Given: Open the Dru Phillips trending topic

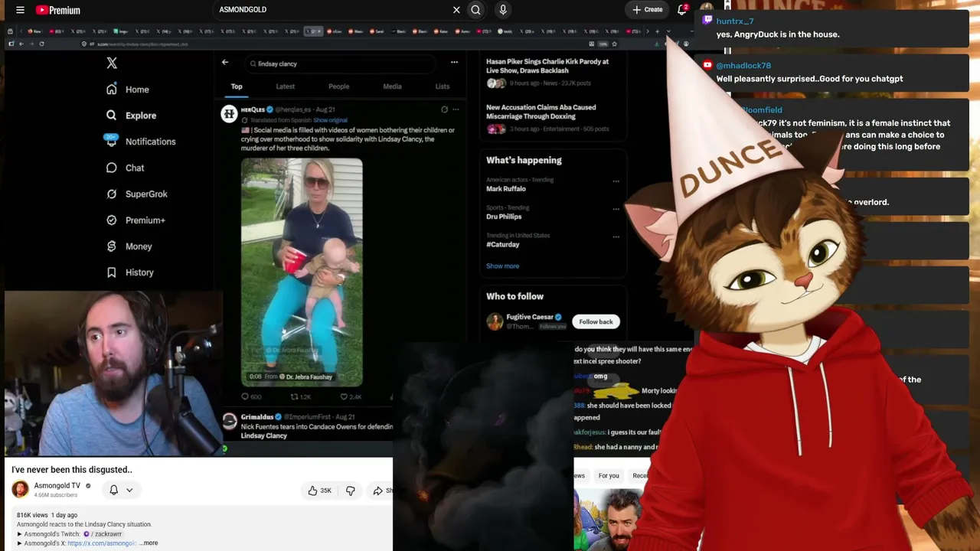Looking at the screenshot, I should 504,217.
